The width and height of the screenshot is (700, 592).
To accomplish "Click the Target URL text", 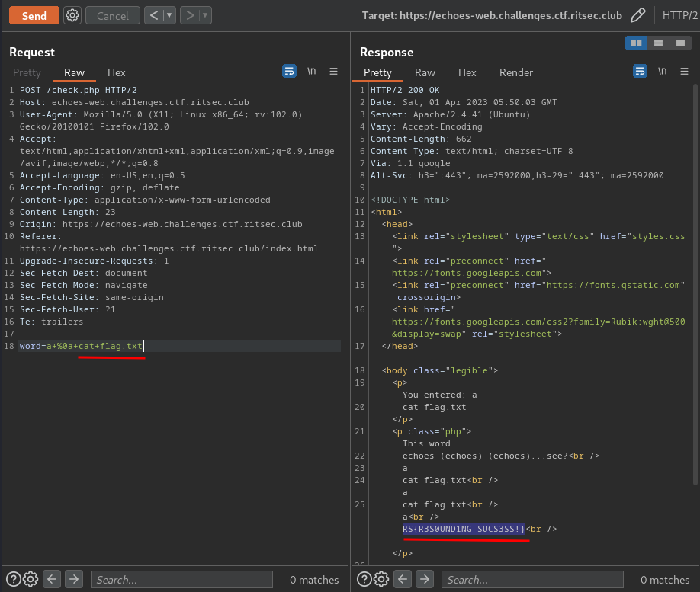I will coord(492,15).
